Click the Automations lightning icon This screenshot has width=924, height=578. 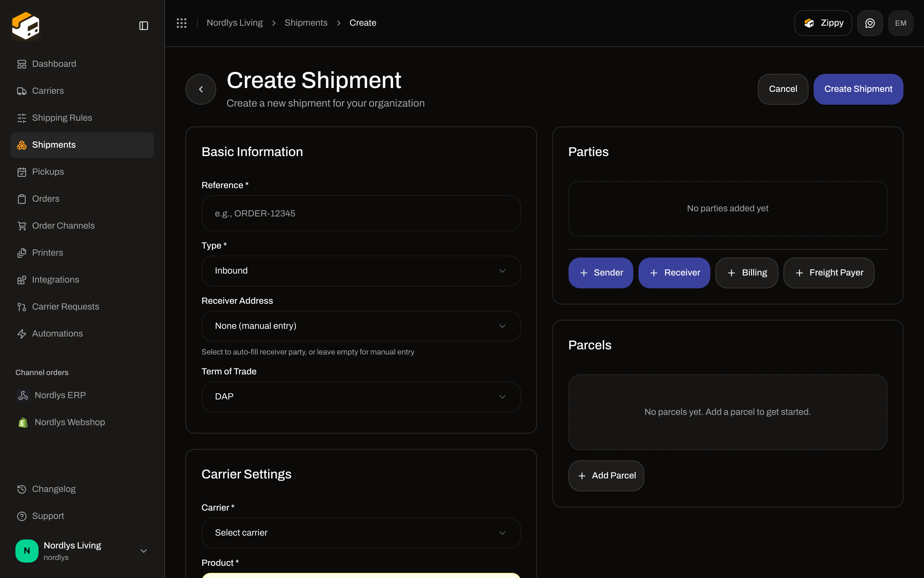pos(22,334)
